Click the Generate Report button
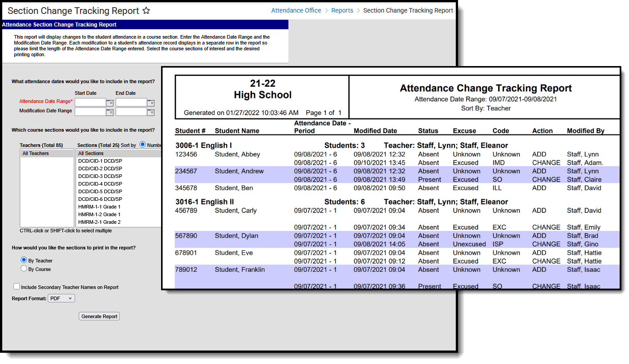629x364 pixels. 99,316
